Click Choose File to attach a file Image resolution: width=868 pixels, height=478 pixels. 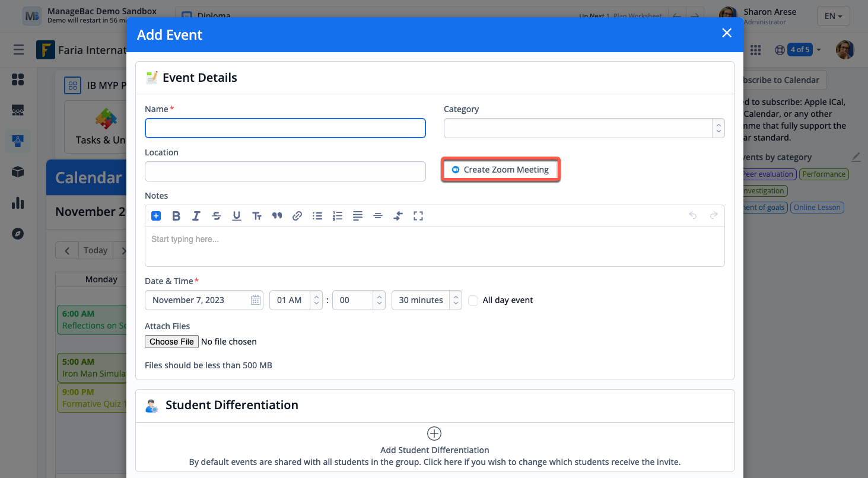[171, 342]
